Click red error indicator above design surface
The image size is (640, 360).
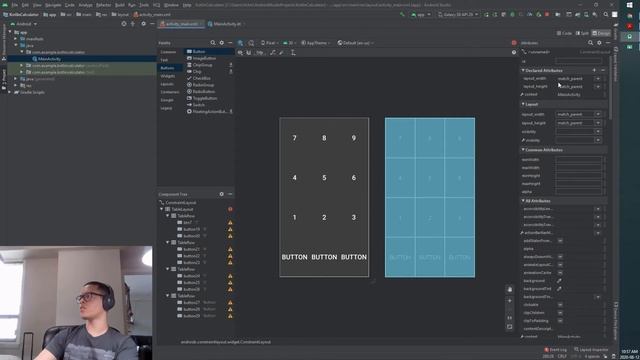[514, 42]
